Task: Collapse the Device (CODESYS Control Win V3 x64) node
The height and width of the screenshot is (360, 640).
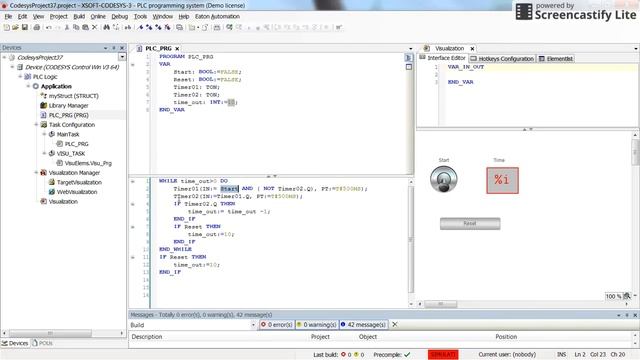Action: click(x=12, y=67)
